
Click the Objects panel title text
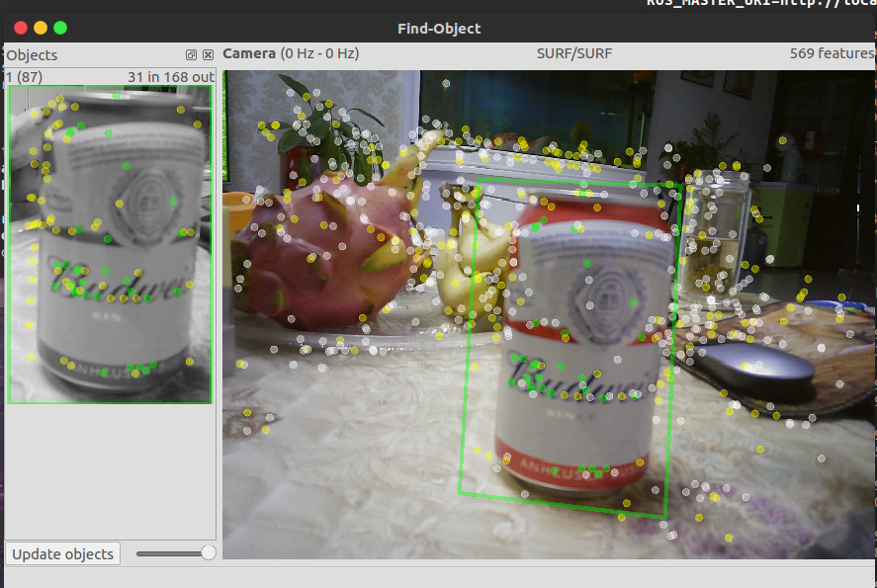click(x=33, y=54)
